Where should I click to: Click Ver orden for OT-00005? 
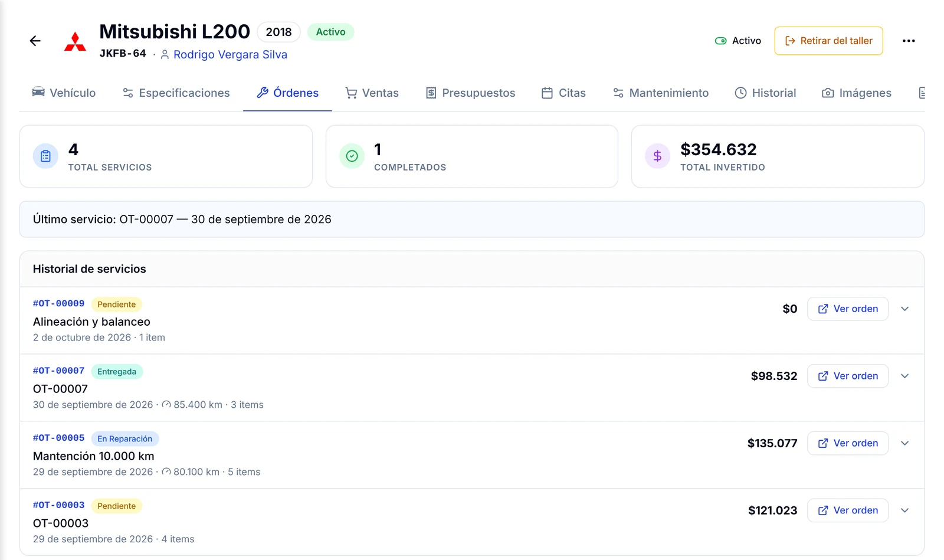point(848,443)
